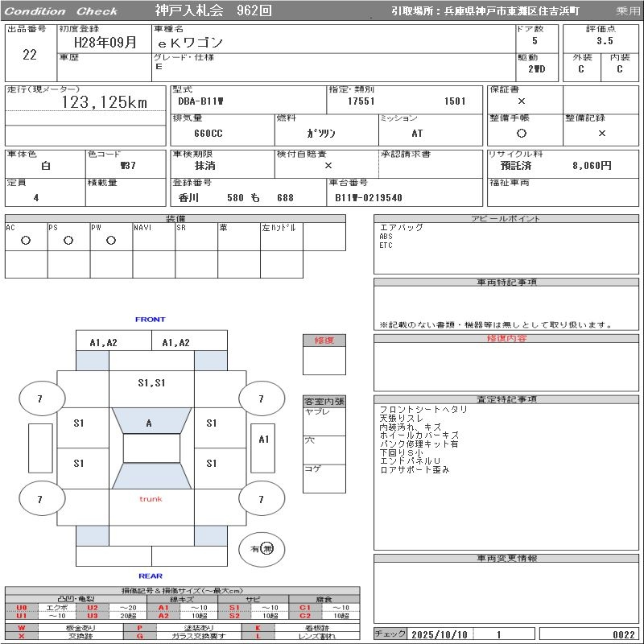Click the roof panel marked A on diagram
Image resolution: width=644 pixels, height=644 pixels.
149,423
